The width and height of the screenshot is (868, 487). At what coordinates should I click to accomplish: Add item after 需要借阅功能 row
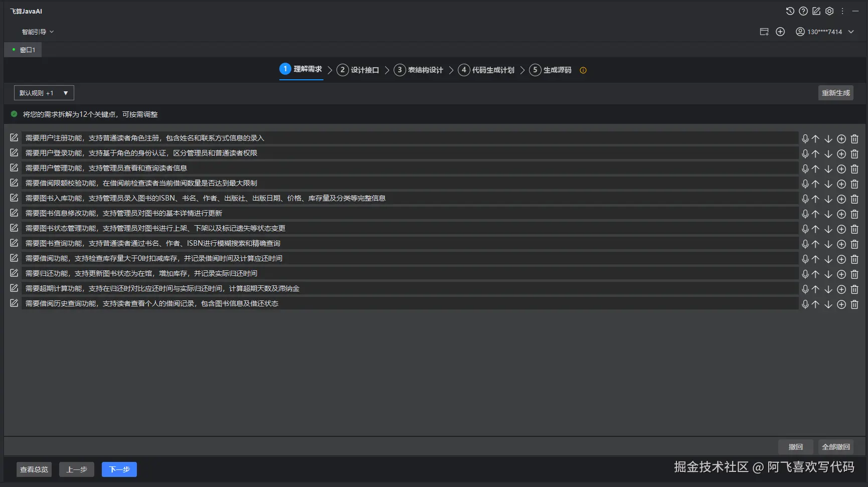[x=841, y=259]
